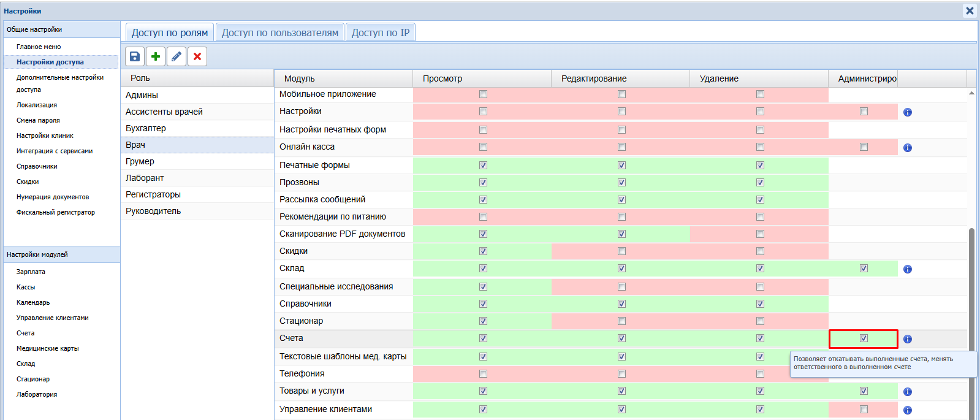The image size is (980, 420).
Task: Switch to Доступ по пользователям tab
Action: (279, 32)
